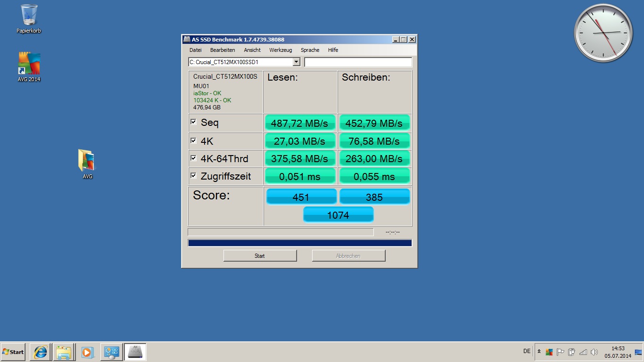The image size is (644, 362).
Task: Click the power plug tray icon
Action: click(x=571, y=352)
